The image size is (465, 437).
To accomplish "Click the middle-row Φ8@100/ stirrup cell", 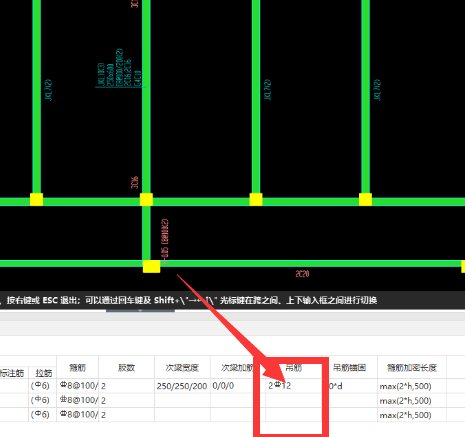I will (x=77, y=400).
